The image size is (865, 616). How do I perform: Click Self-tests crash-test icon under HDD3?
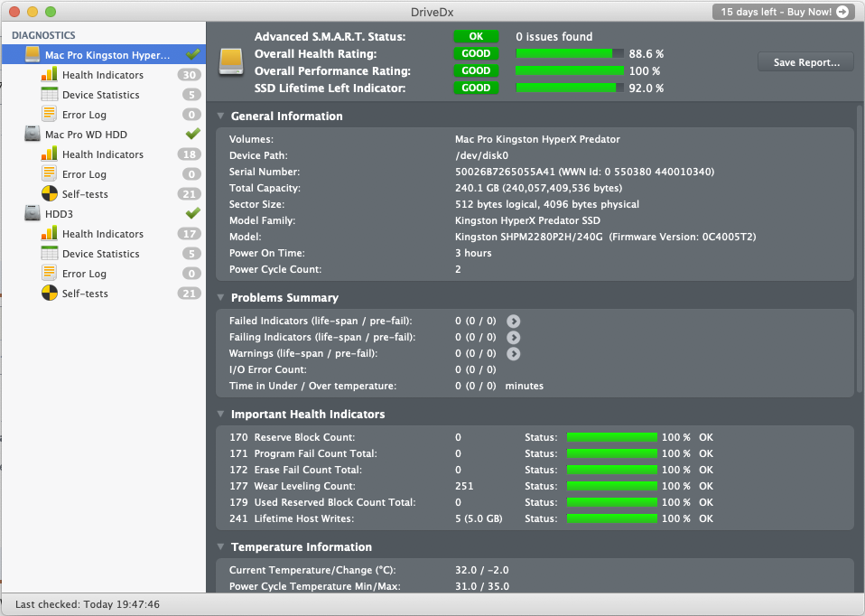point(49,293)
